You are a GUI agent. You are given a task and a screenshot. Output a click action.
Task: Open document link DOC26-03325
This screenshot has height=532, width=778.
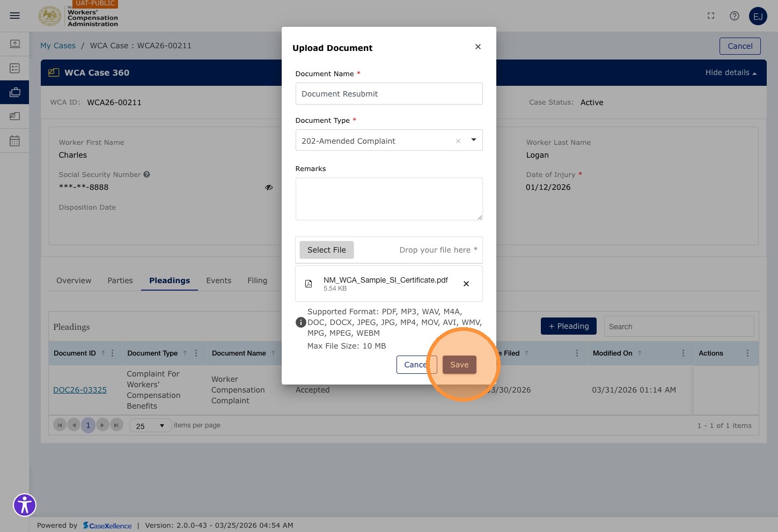pyautogui.click(x=80, y=390)
